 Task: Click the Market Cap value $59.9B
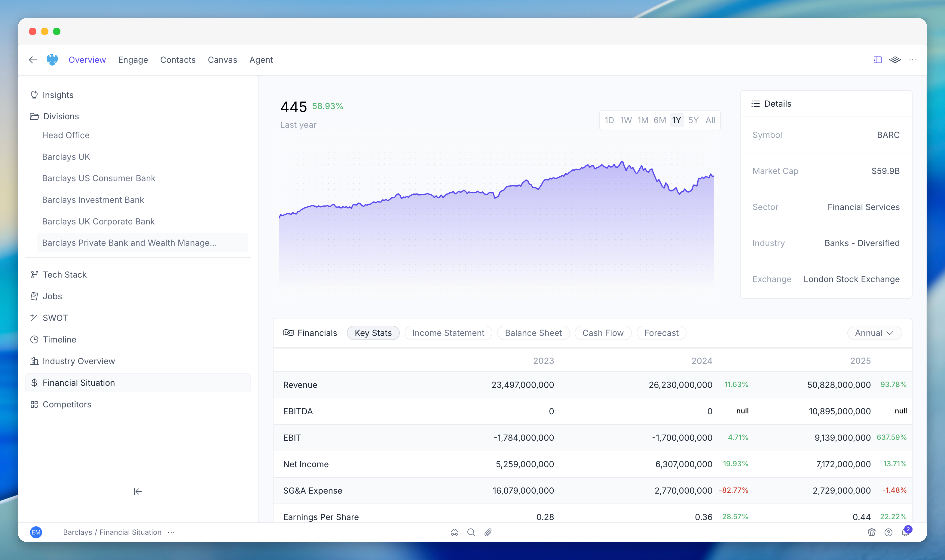pos(885,171)
